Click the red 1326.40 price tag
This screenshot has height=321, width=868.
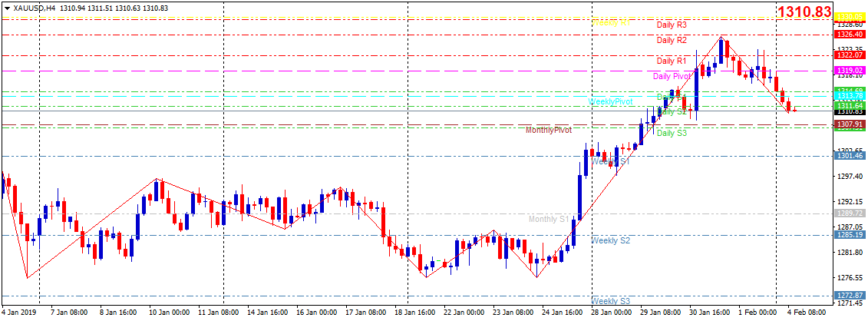tap(850, 35)
